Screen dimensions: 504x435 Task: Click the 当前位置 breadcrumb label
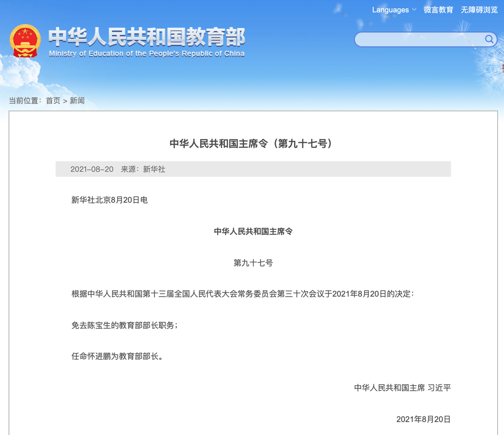coord(25,101)
